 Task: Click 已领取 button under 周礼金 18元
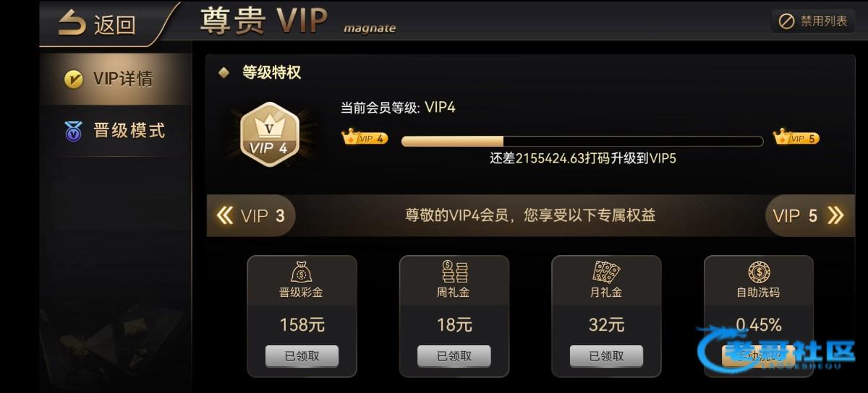pos(454,355)
